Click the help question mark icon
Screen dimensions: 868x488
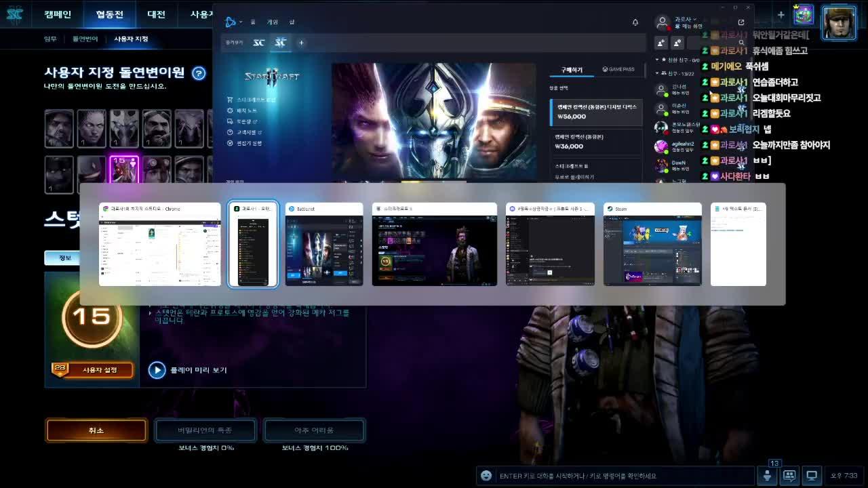[199, 73]
